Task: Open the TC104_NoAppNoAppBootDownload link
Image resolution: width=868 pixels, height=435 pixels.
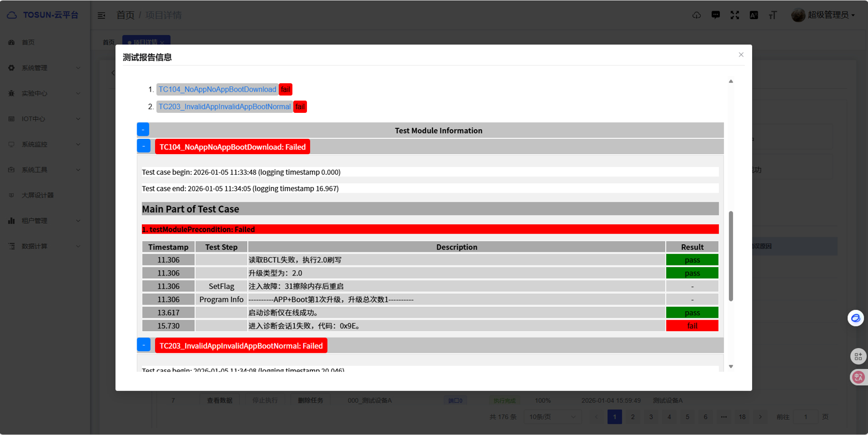Action: [x=217, y=90]
